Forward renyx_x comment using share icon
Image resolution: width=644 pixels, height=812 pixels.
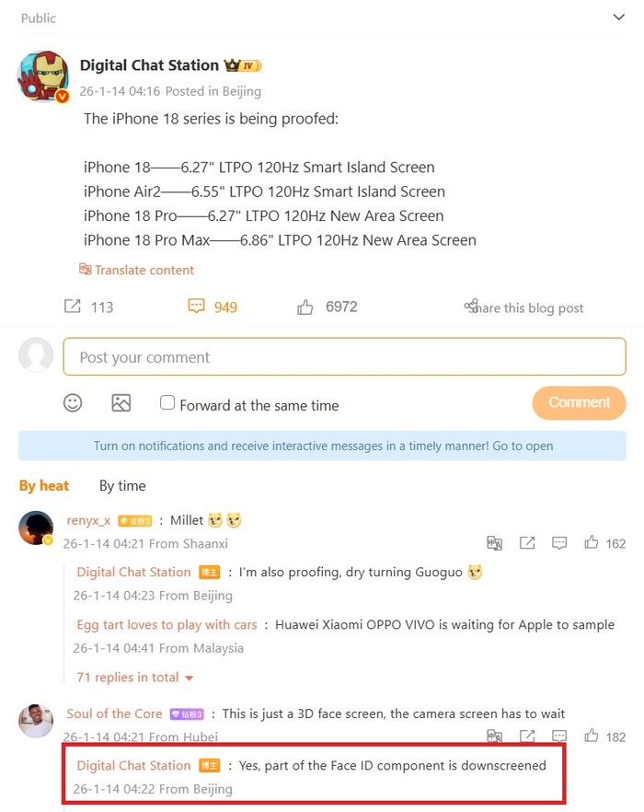click(x=527, y=543)
